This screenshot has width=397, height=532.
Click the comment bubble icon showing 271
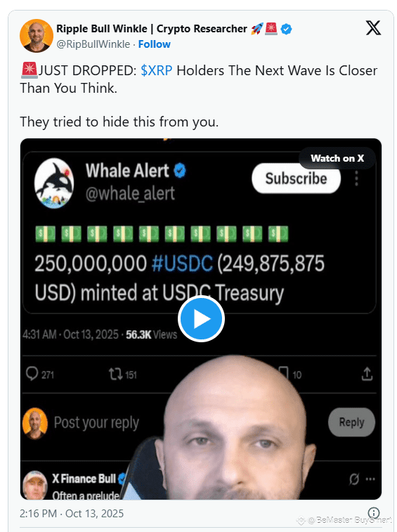(x=32, y=374)
